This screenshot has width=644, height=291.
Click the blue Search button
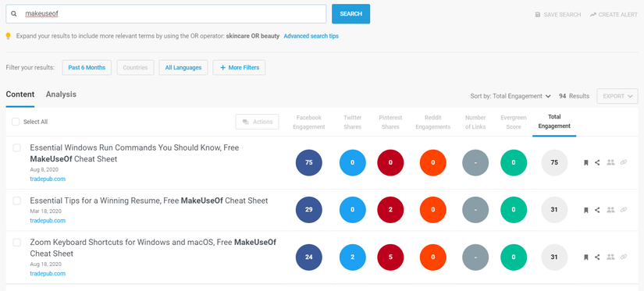pos(350,14)
